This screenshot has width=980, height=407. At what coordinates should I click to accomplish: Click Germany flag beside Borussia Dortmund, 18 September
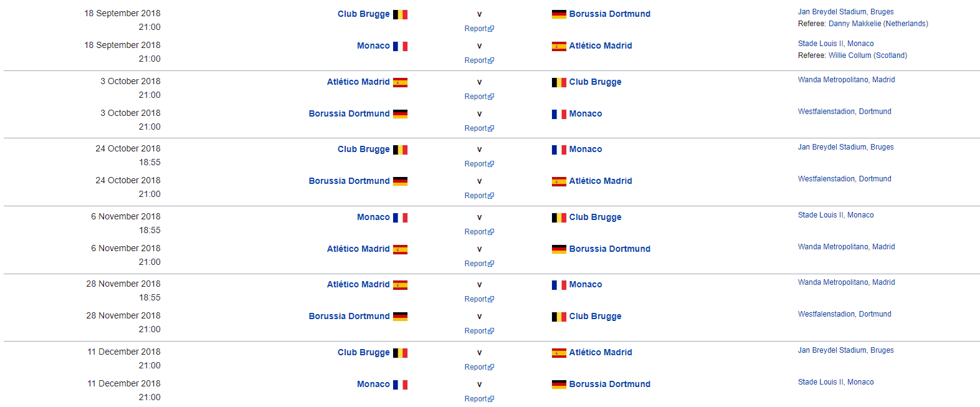pos(559,14)
